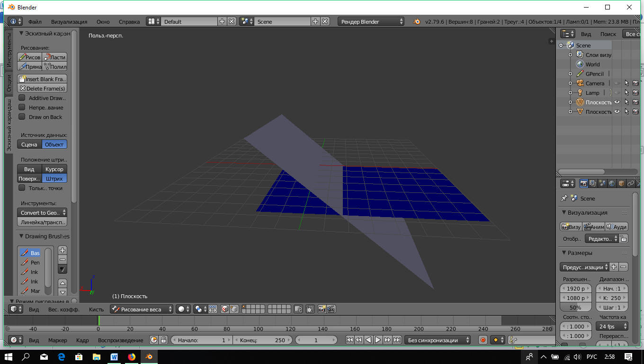Click the record (auto keyframe) button
Viewport: 644px width, 364px height.
coord(483,340)
